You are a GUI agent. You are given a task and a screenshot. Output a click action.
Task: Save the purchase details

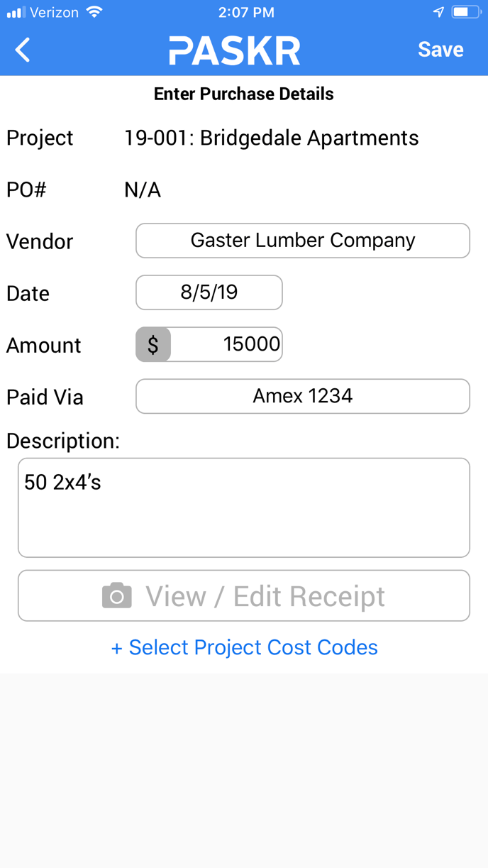click(440, 50)
